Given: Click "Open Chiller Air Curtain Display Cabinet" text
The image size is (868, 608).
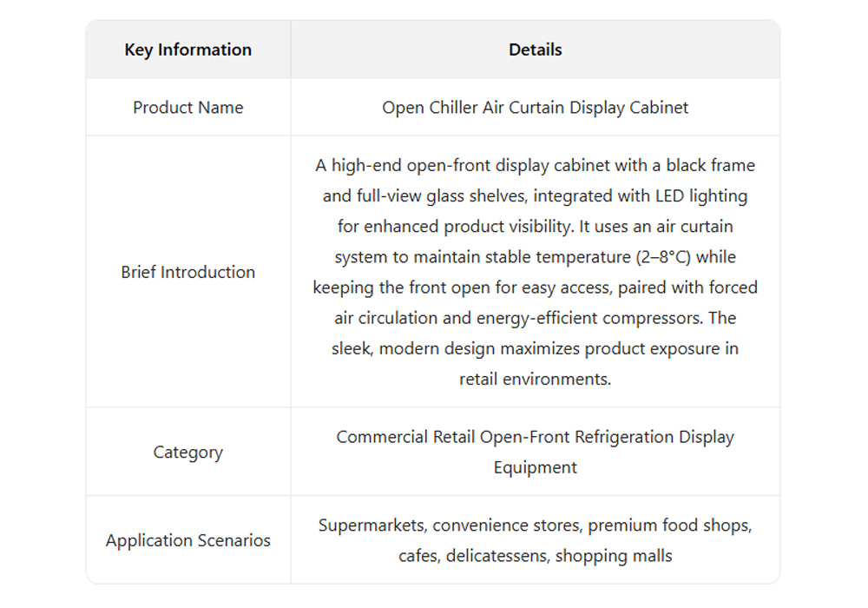Looking at the screenshot, I should (x=535, y=108).
